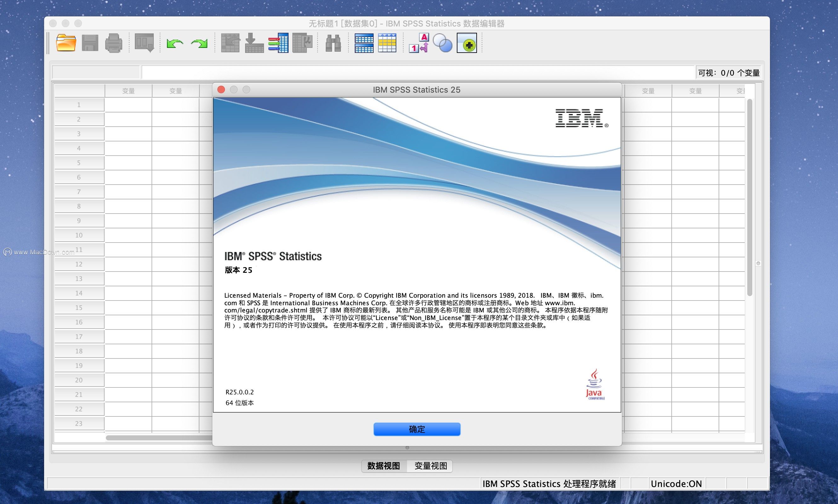The width and height of the screenshot is (838, 504).
Task: Confirm the About dialog with 确定
Action: 417,429
